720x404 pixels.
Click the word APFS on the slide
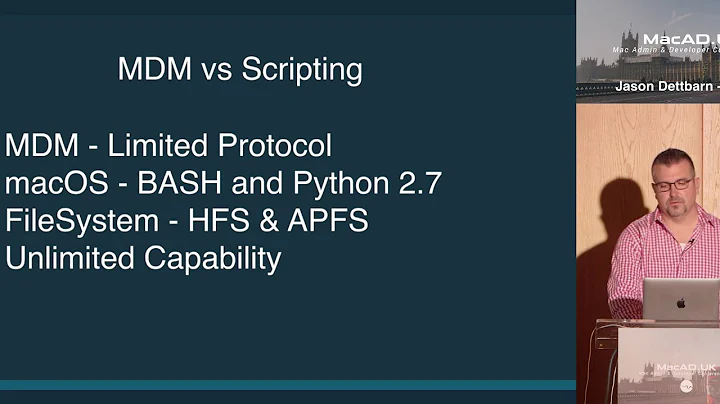[328, 220]
